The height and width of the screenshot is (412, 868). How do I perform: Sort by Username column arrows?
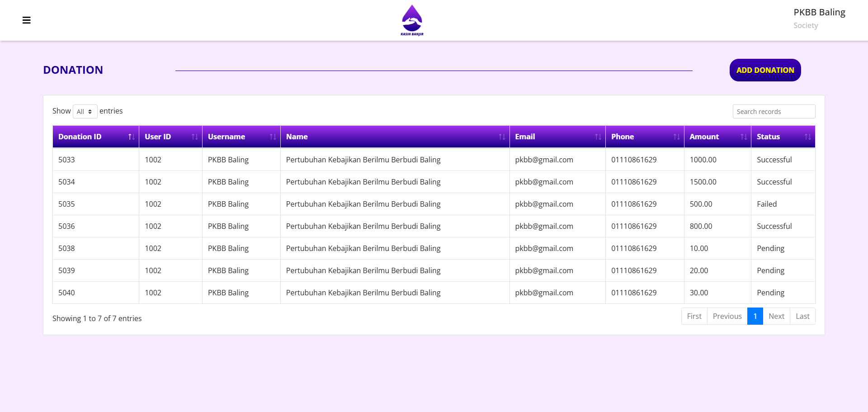273,137
